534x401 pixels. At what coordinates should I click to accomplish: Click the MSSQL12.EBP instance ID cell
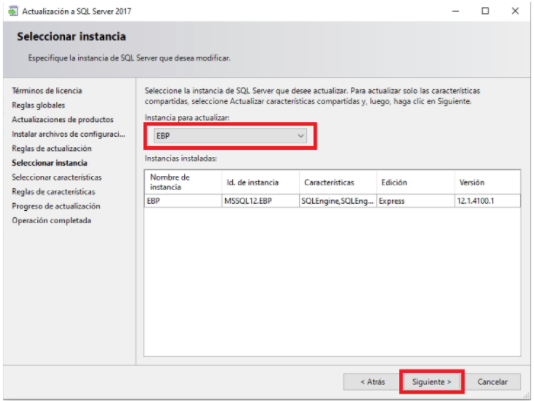(x=261, y=201)
